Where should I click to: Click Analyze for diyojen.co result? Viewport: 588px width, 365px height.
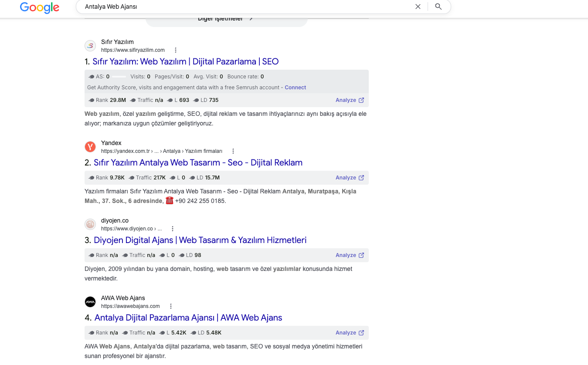(x=350, y=255)
